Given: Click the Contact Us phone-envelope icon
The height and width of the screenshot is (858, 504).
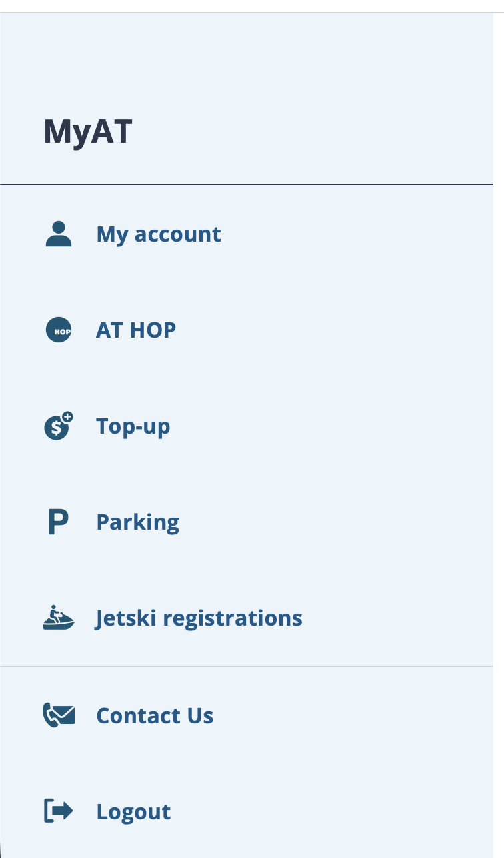Looking at the screenshot, I should tap(59, 715).
